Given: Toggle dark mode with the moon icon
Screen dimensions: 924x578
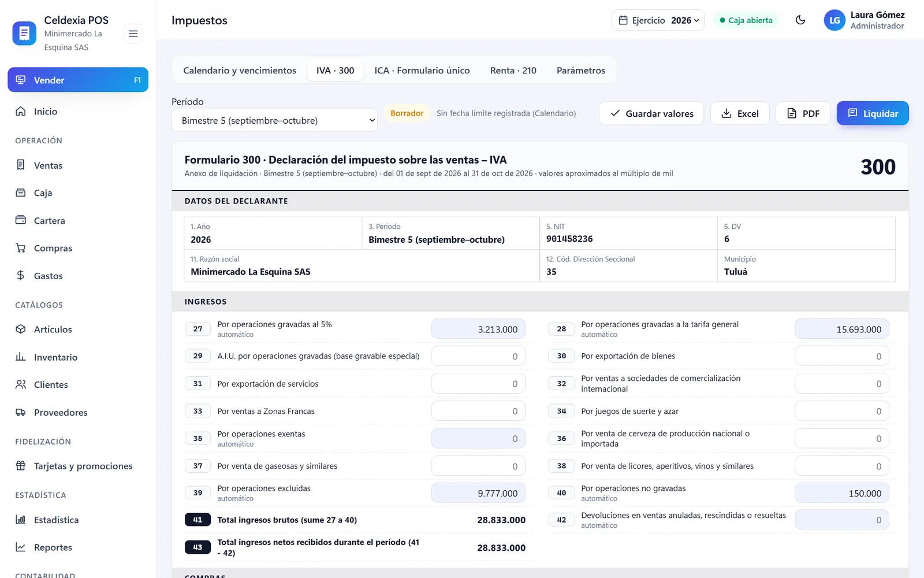Looking at the screenshot, I should (x=800, y=20).
